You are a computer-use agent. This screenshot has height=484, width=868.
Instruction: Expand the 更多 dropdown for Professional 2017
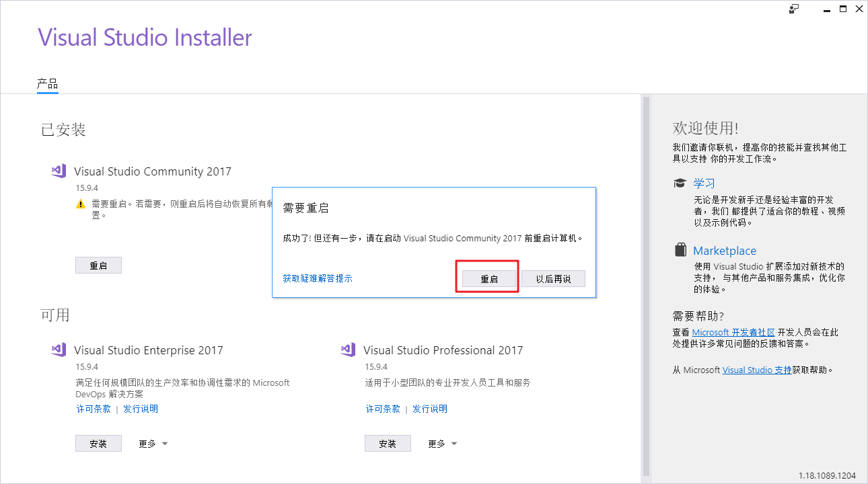[443, 444]
